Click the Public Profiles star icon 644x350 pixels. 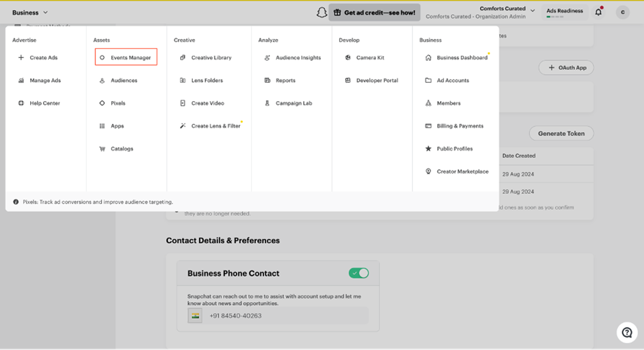[428, 149]
